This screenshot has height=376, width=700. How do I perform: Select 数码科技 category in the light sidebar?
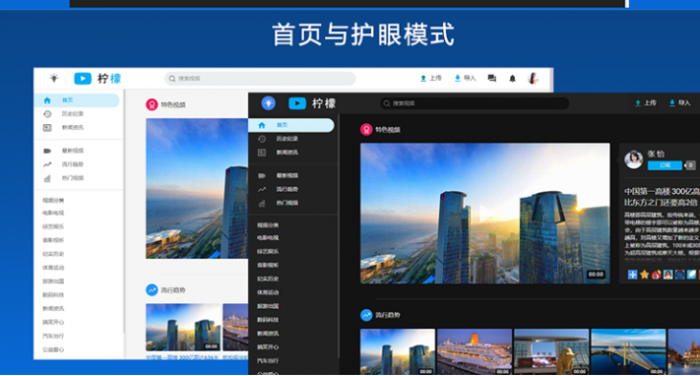click(53, 295)
